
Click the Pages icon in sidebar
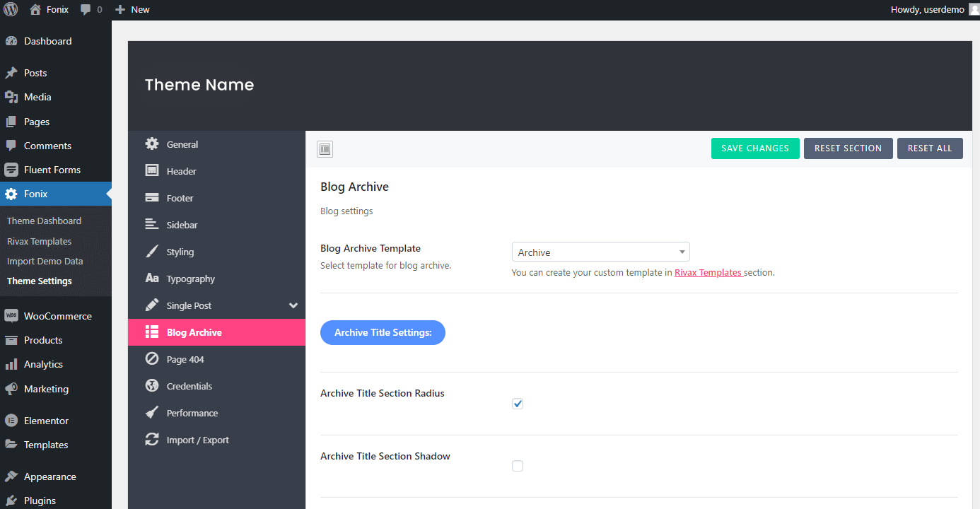pos(11,122)
